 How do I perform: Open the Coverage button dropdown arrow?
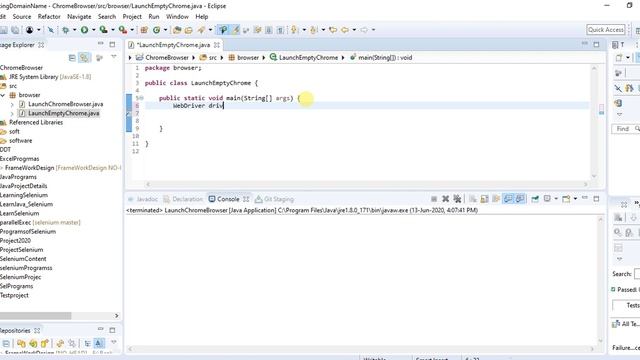[x=113, y=30]
